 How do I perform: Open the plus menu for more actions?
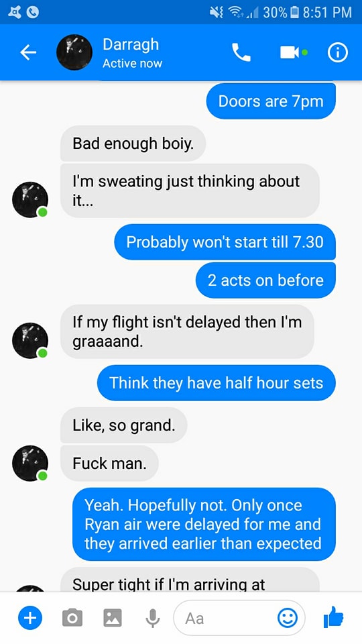point(30,618)
